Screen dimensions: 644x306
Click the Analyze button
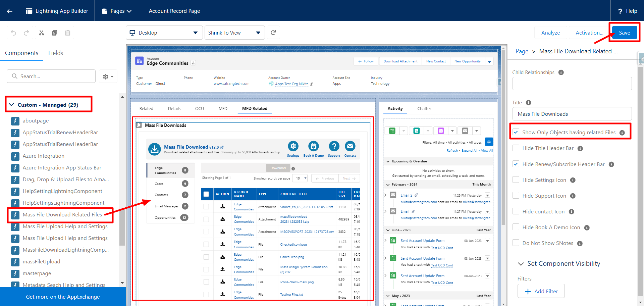click(x=550, y=33)
